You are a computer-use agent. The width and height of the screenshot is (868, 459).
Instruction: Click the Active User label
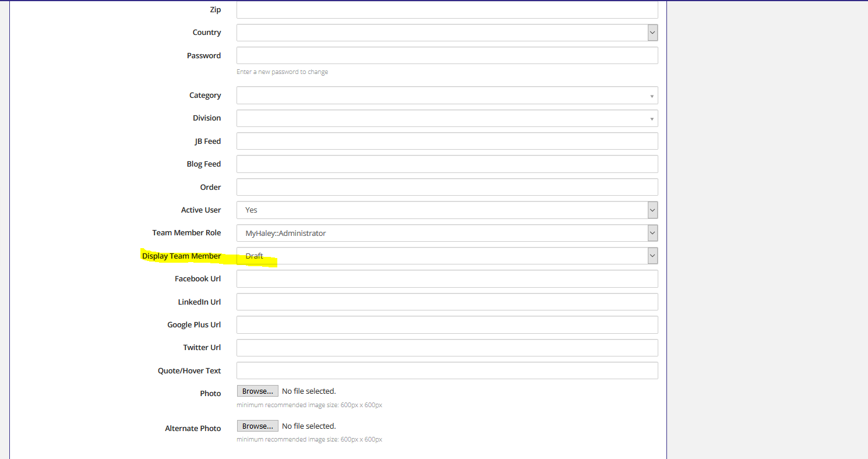pyautogui.click(x=201, y=210)
